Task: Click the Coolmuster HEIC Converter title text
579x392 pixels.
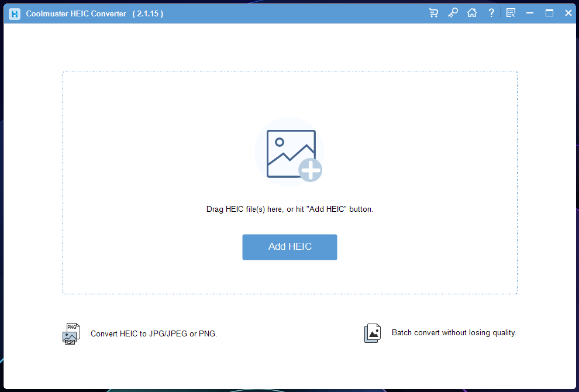Action: tap(76, 13)
